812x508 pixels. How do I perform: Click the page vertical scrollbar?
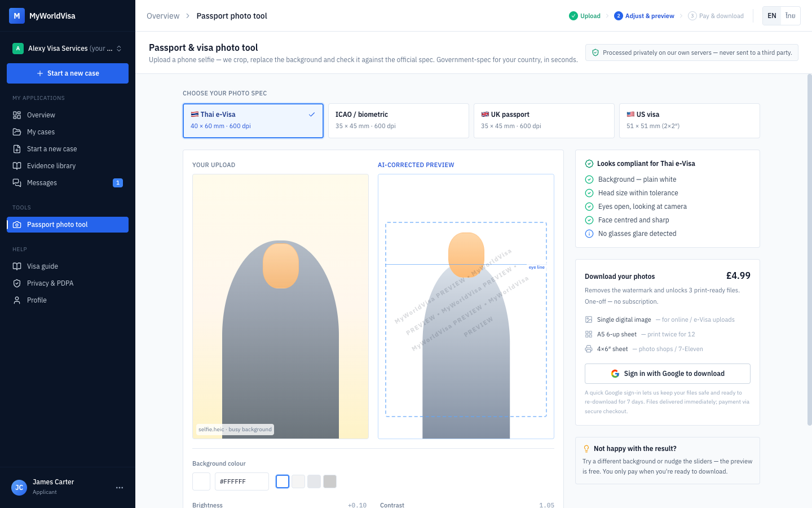pyautogui.click(x=810, y=249)
